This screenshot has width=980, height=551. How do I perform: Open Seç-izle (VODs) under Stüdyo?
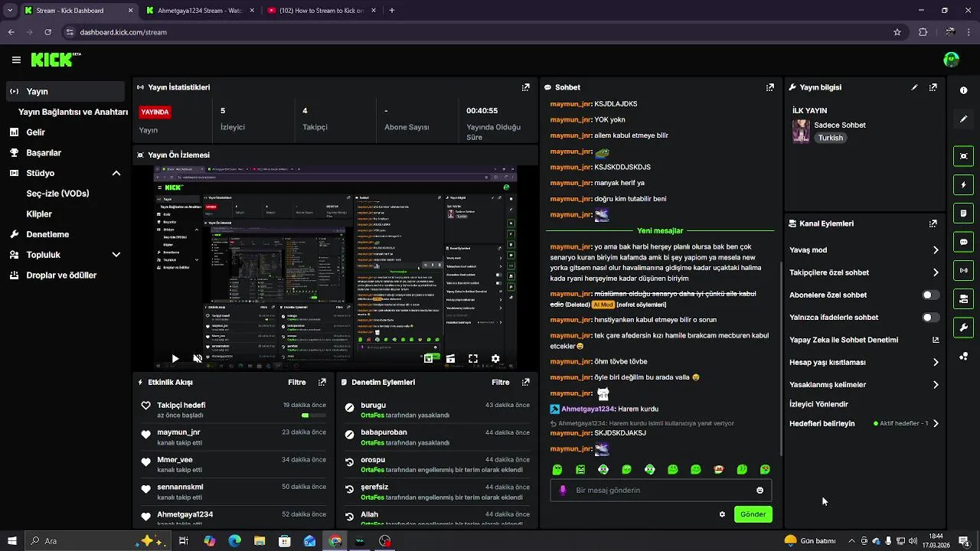coord(58,194)
